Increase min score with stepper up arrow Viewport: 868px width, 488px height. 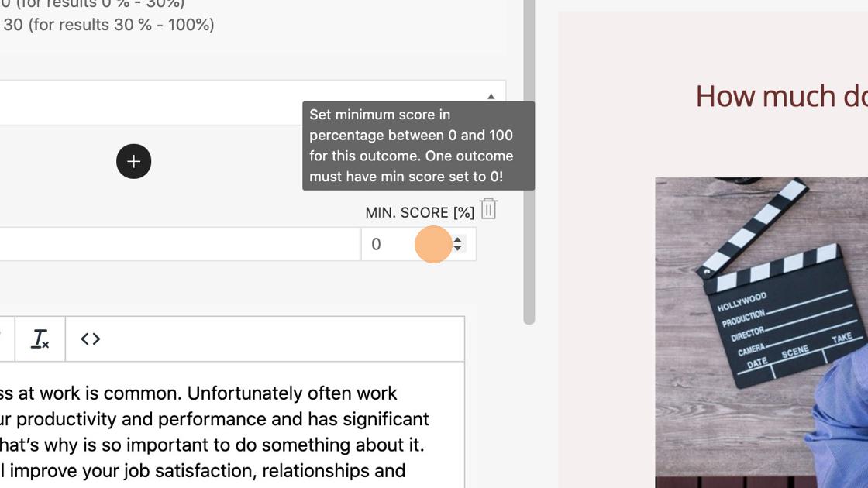coord(458,239)
